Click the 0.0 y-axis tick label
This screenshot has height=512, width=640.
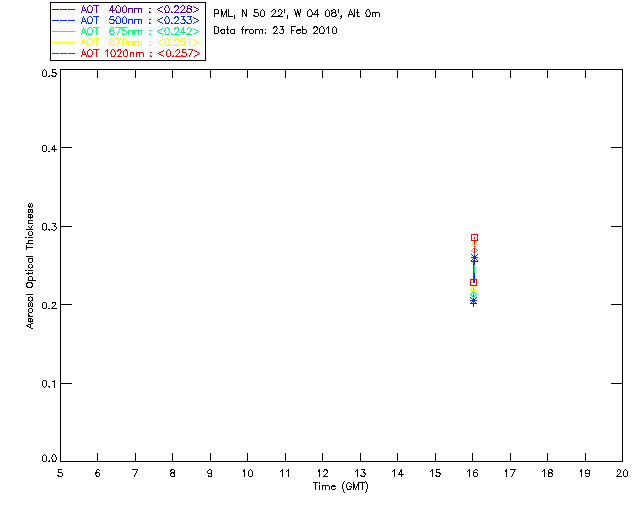[x=49, y=459]
